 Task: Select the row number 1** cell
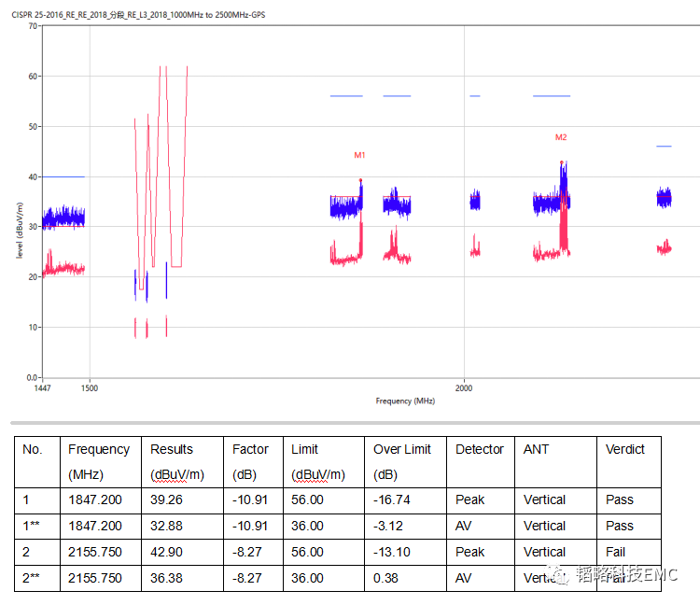[x=34, y=526]
